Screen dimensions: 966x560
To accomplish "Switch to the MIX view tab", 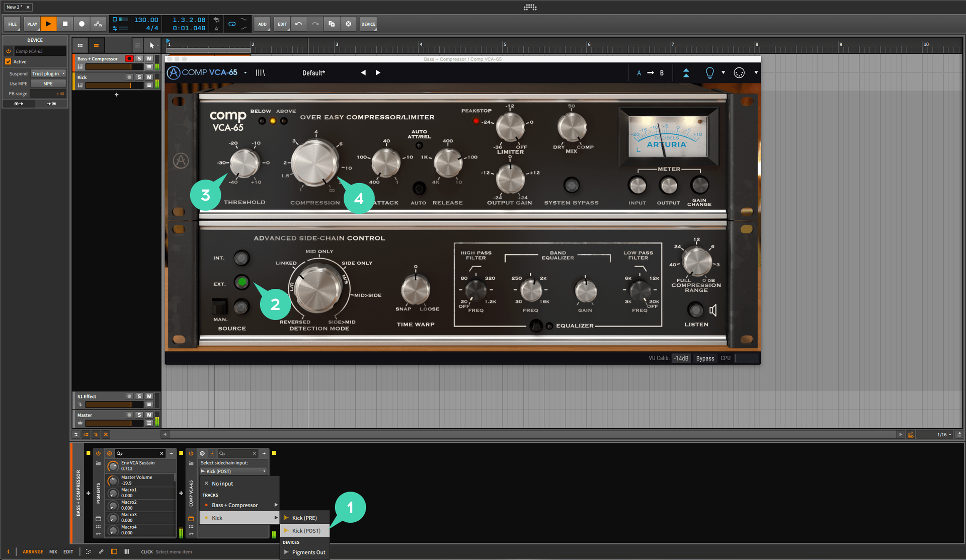I will click(53, 552).
